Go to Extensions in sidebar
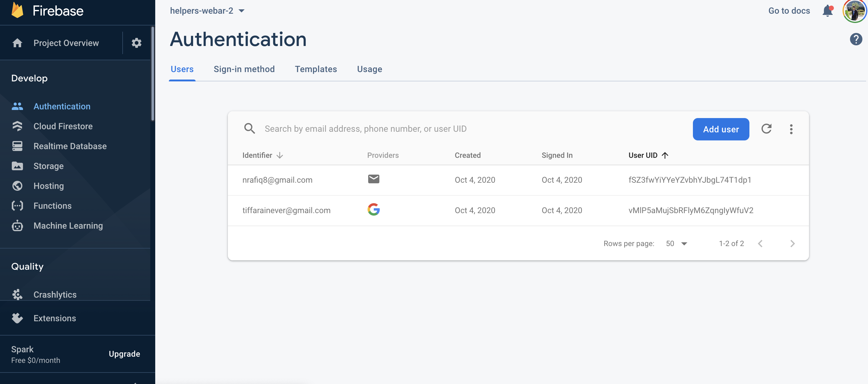868x384 pixels. click(55, 318)
